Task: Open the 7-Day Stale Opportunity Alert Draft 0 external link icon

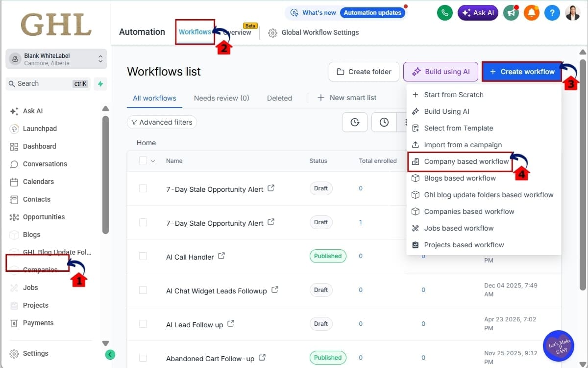Action: (x=271, y=188)
